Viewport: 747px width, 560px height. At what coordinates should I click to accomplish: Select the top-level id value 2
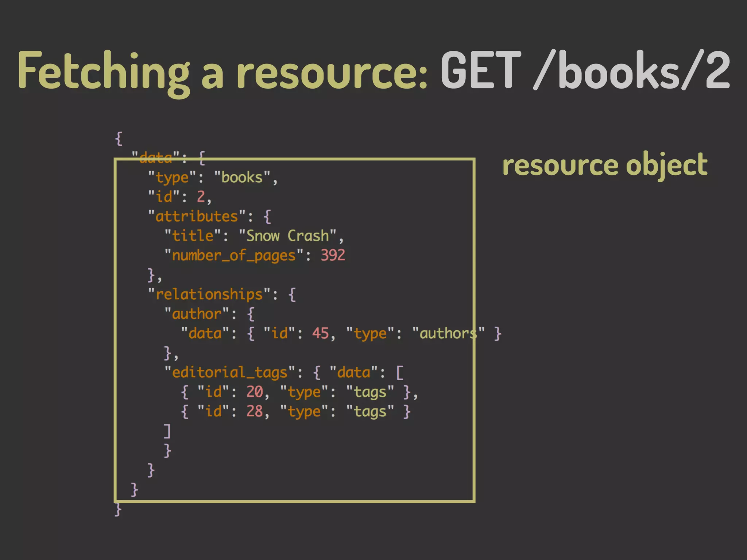click(201, 197)
